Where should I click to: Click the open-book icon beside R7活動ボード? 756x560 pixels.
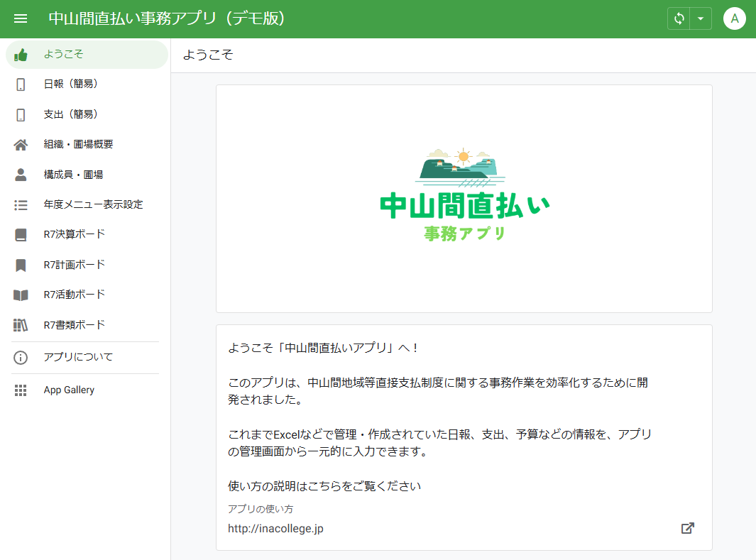(x=21, y=295)
